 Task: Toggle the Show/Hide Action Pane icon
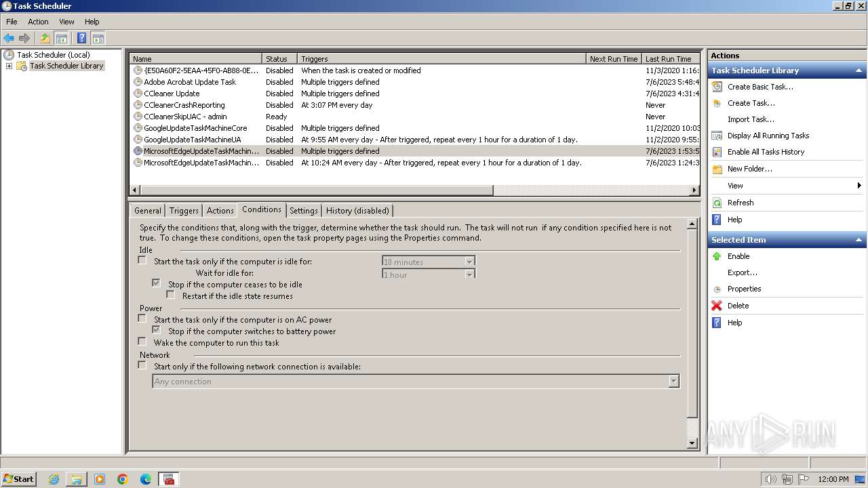(x=98, y=39)
